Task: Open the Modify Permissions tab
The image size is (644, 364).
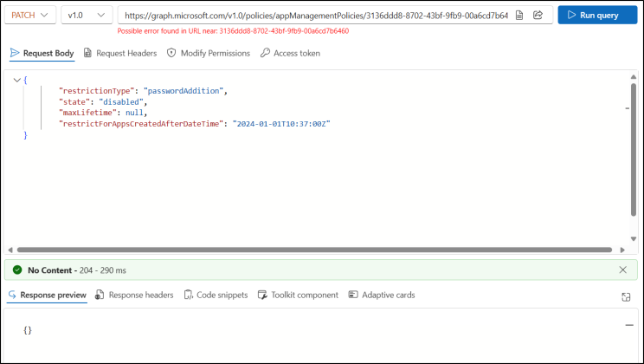Action: [x=209, y=53]
